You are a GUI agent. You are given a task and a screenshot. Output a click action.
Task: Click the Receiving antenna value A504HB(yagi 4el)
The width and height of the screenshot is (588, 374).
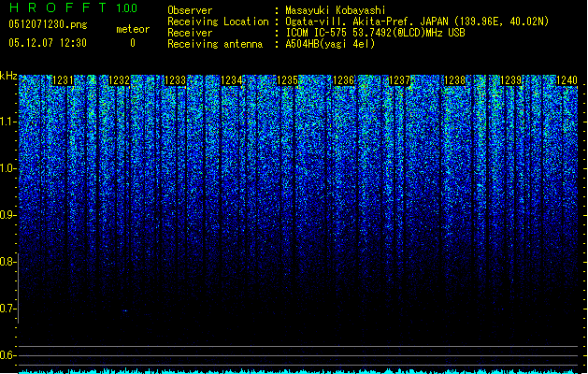[x=330, y=44]
